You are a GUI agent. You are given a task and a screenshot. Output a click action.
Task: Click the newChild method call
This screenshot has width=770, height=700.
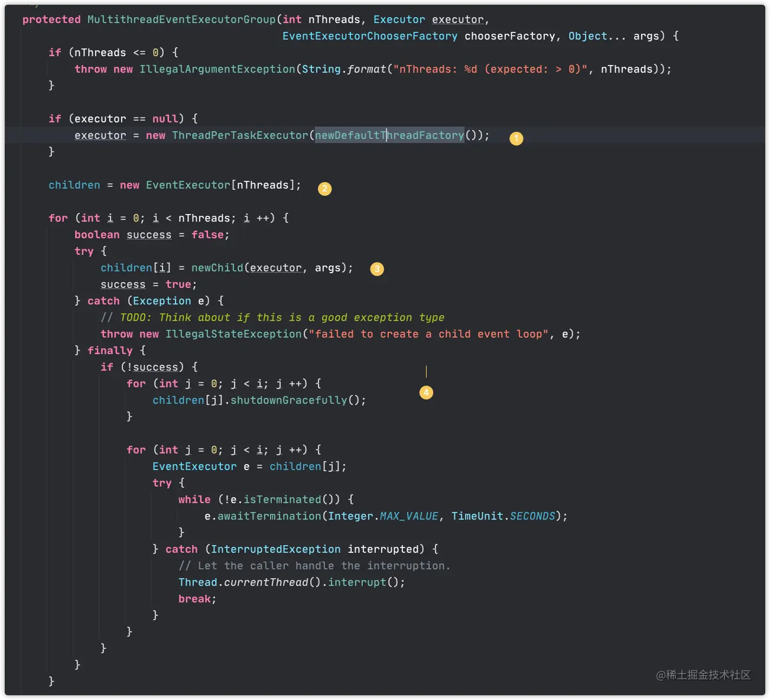(217, 268)
